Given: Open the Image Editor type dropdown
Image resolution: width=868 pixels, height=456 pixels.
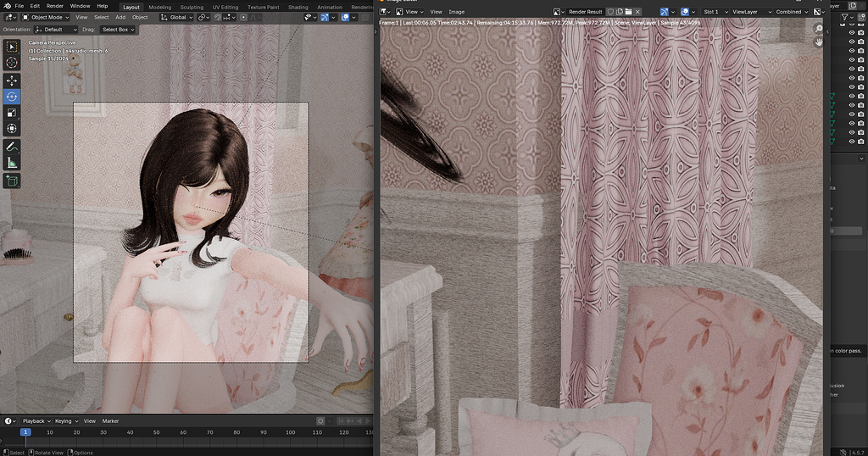Looking at the screenshot, I should pos(386,12).
